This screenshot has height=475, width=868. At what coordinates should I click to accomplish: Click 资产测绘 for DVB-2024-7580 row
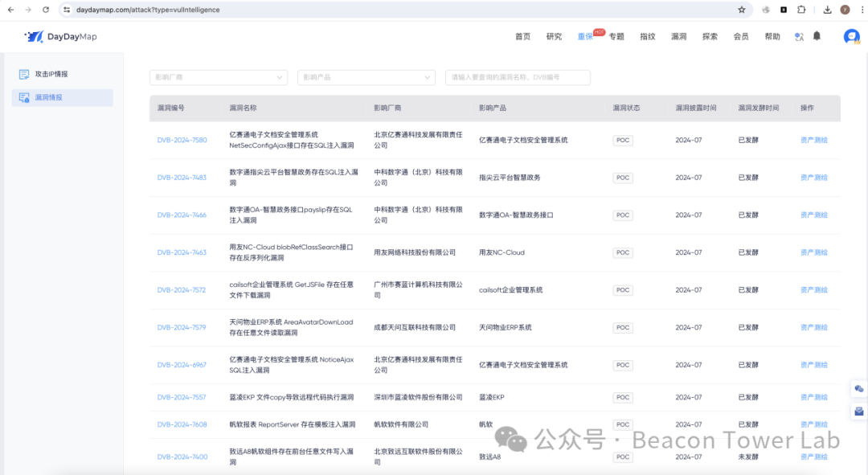coord(813,140)
